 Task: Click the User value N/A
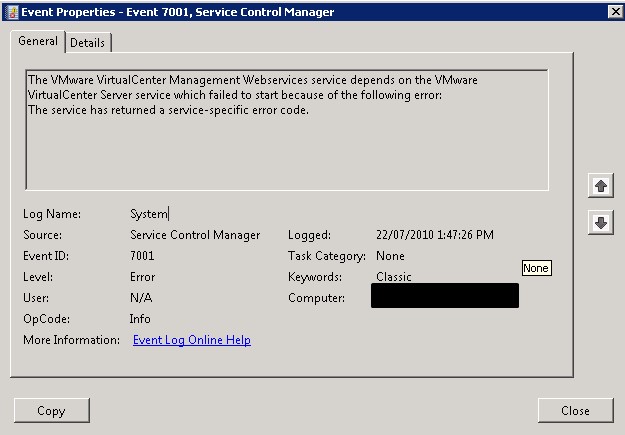(141, 298)
